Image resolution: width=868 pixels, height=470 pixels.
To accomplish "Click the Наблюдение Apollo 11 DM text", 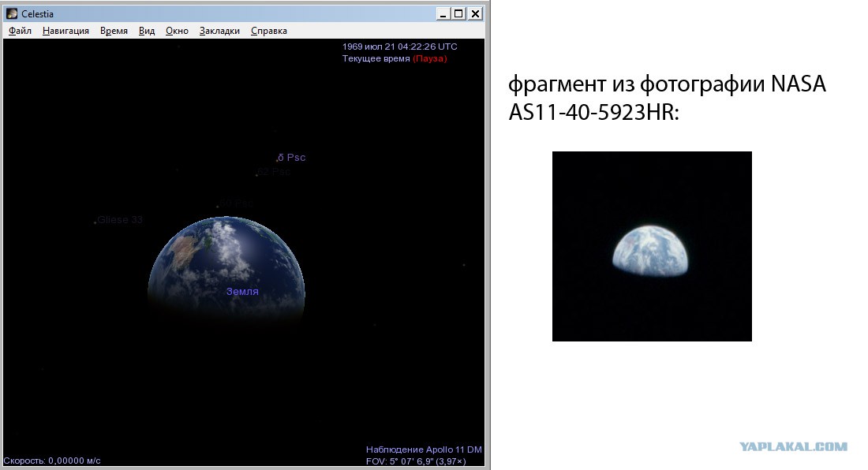I will pos(424,449).
